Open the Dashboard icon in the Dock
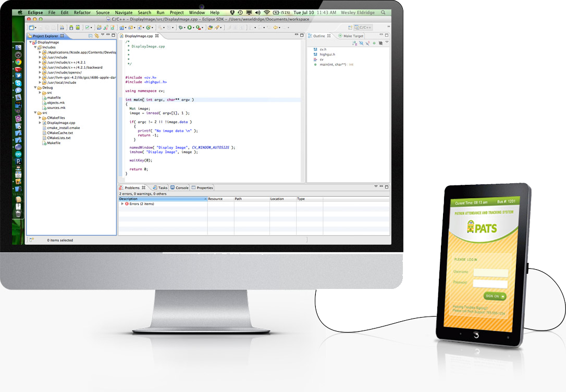The image size is (566, 392). pos(18,55)
